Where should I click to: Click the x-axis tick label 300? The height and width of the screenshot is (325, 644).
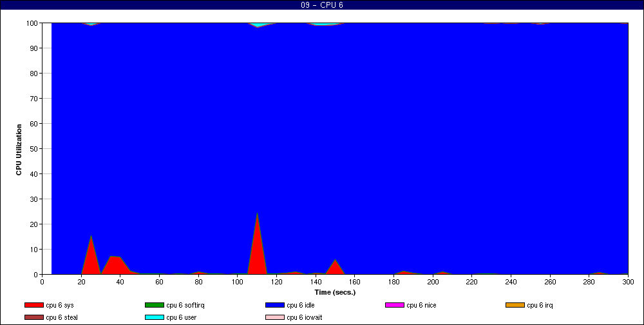click(629, 282)
